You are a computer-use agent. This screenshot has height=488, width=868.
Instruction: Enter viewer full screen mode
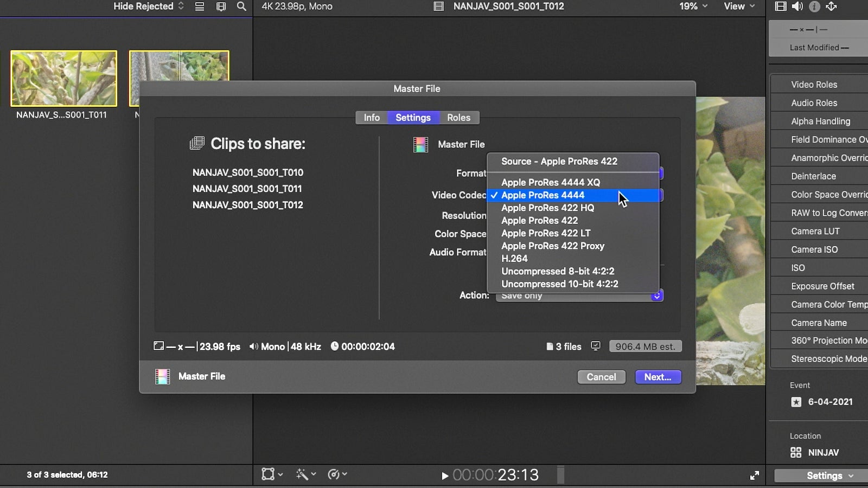tap(754, 476)
